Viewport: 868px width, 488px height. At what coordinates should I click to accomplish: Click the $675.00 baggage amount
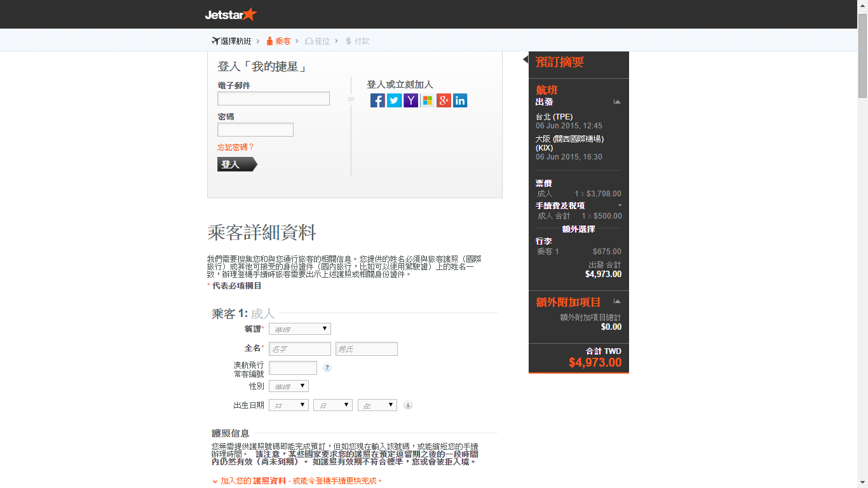coord(607,252)
